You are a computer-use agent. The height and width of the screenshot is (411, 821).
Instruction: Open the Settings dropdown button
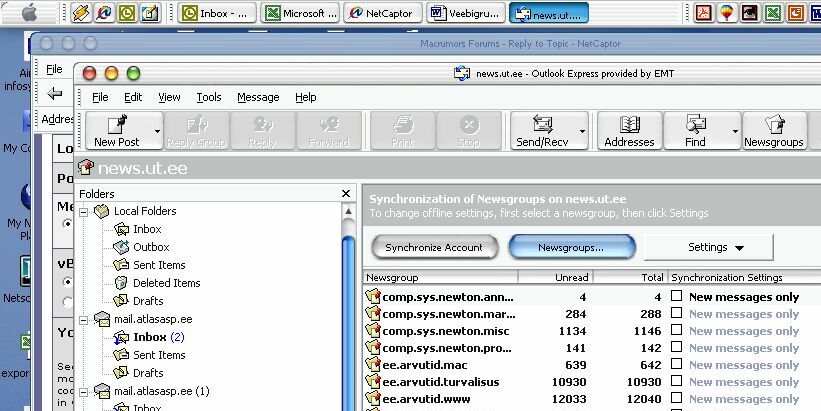[709, 248]
